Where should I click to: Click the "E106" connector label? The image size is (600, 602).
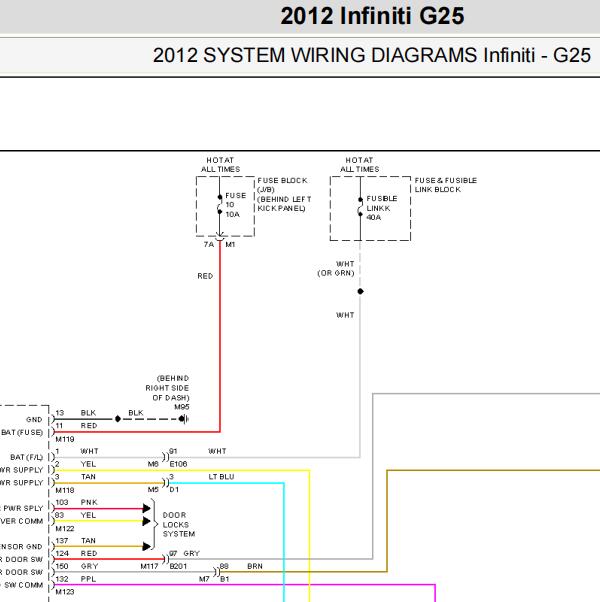(x=178, y=464)
